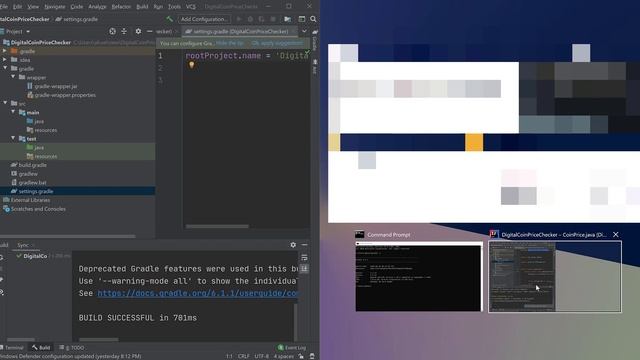This screenshot has width=640, height=360.
Task: Collapse the src folder arrow
Action: tap(4, 103)
